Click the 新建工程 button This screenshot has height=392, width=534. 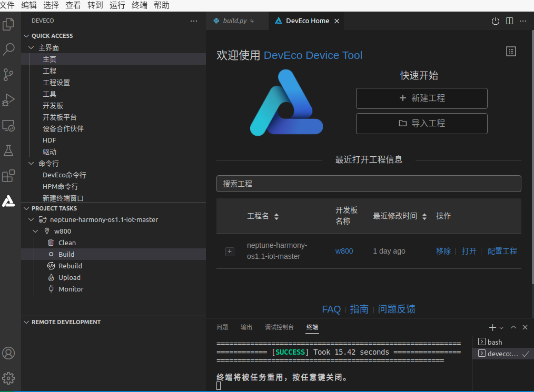coord(422,98)
